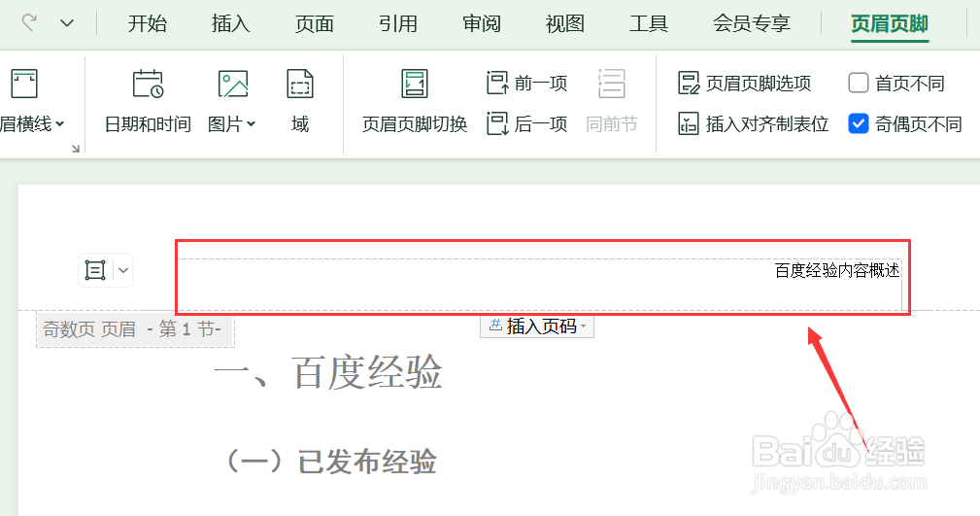This screenshot has width=980, height=516.
Task: Open the 开始 tab
Action: (x=148, y=23)
